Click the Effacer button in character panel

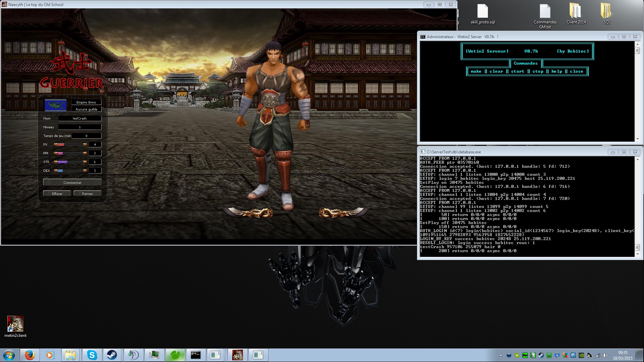coord(57,194)
